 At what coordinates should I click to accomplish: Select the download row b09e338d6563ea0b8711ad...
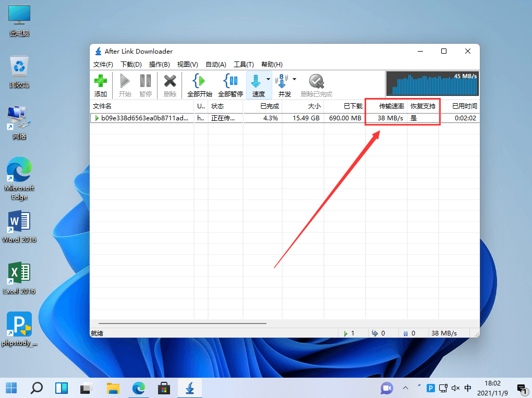(x=285, y=118)
